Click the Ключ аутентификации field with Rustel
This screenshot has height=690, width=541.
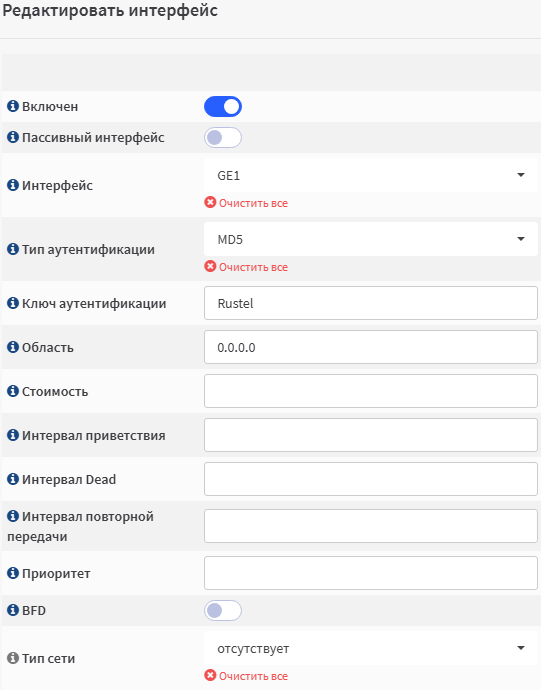[371, 303]
